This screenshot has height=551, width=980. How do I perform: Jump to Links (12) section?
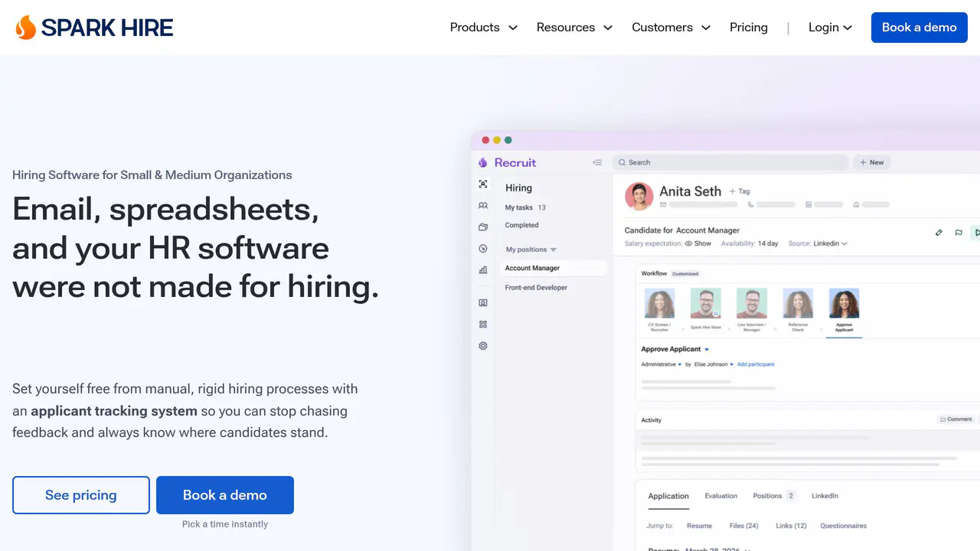[791, 526]
